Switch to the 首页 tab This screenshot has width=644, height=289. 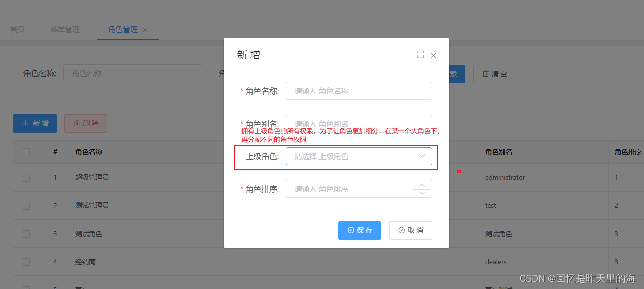(17, 30)
